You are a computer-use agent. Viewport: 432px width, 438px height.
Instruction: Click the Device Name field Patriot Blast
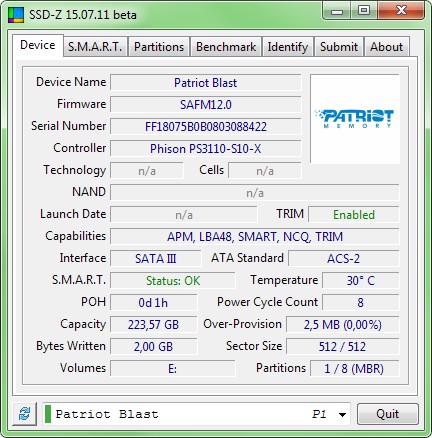pos(206,83)
